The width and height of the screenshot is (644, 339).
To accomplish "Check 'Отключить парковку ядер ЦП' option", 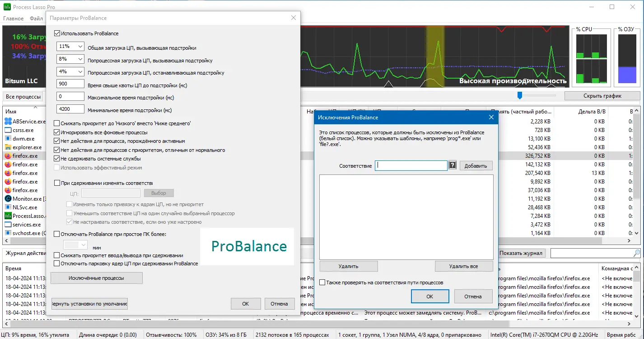I will [x=56, y=263].
